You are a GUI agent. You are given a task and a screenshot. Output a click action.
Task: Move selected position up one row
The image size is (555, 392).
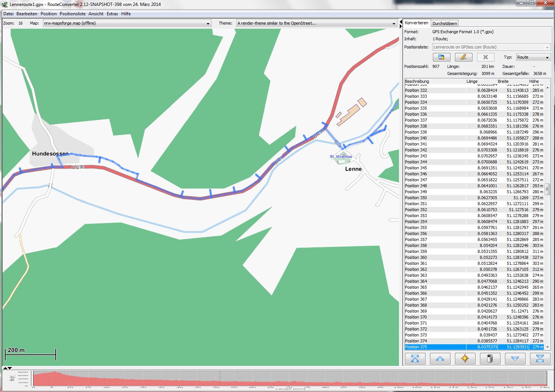440,359
